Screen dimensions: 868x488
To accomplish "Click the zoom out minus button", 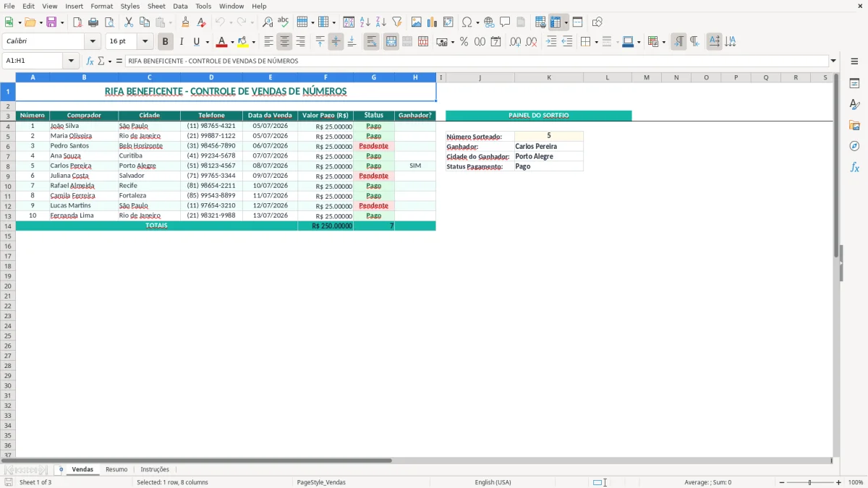I will click(x=782, y=482).
